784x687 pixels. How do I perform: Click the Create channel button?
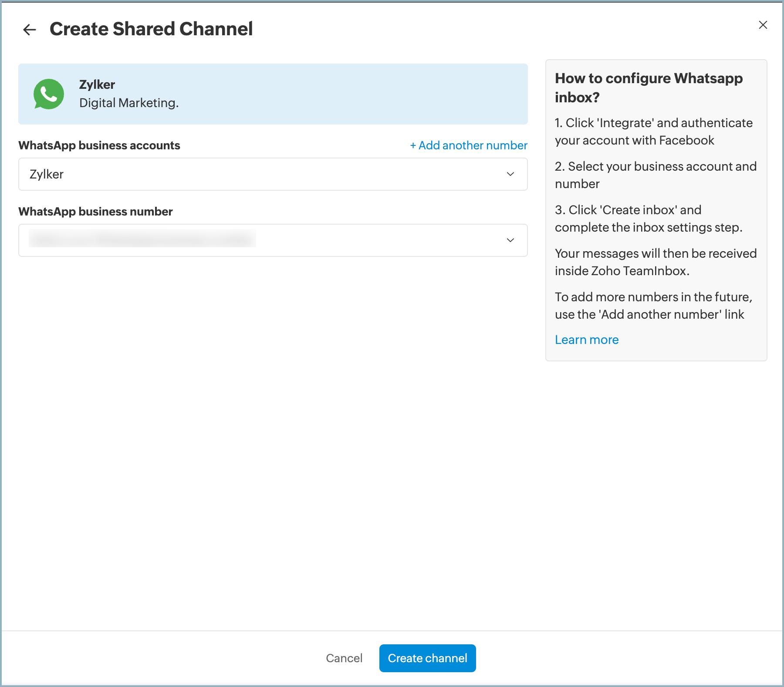pos(427,658)
